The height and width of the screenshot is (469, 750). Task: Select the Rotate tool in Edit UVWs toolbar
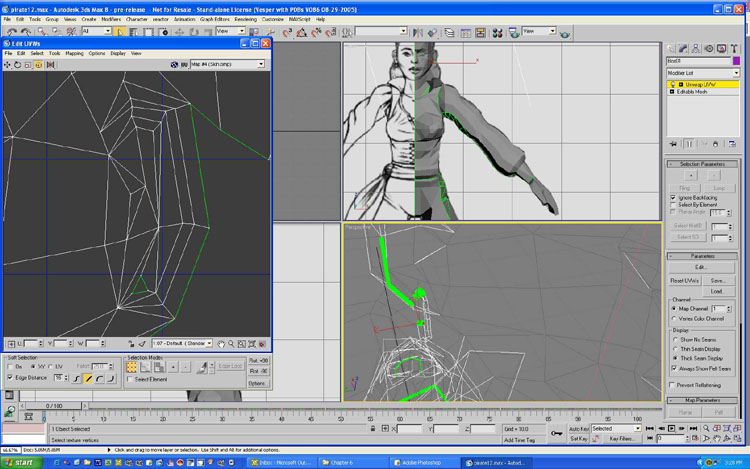click(18, 64)
